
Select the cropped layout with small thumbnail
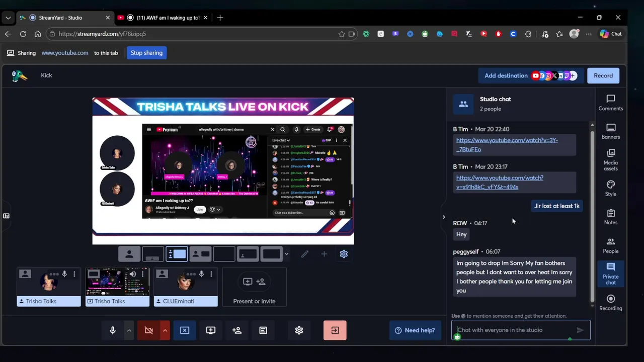tap(153, 254)
